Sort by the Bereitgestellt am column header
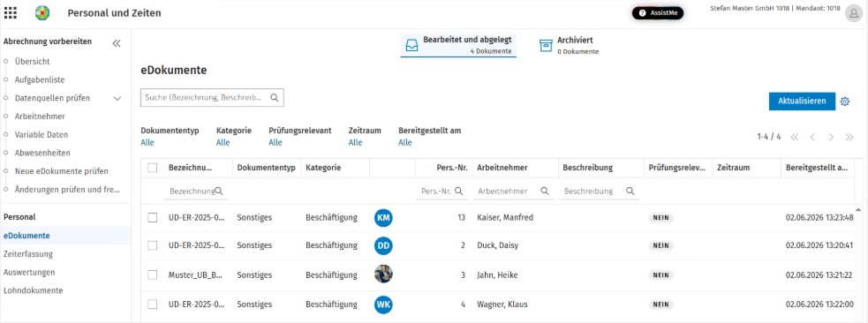This screenshot has height=323, width=868. pyautogui.click(x=817, y=168)
